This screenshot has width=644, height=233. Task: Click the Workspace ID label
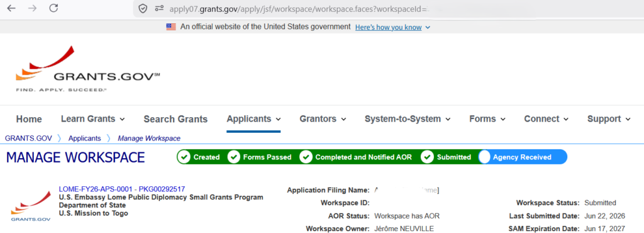(345, 203)
